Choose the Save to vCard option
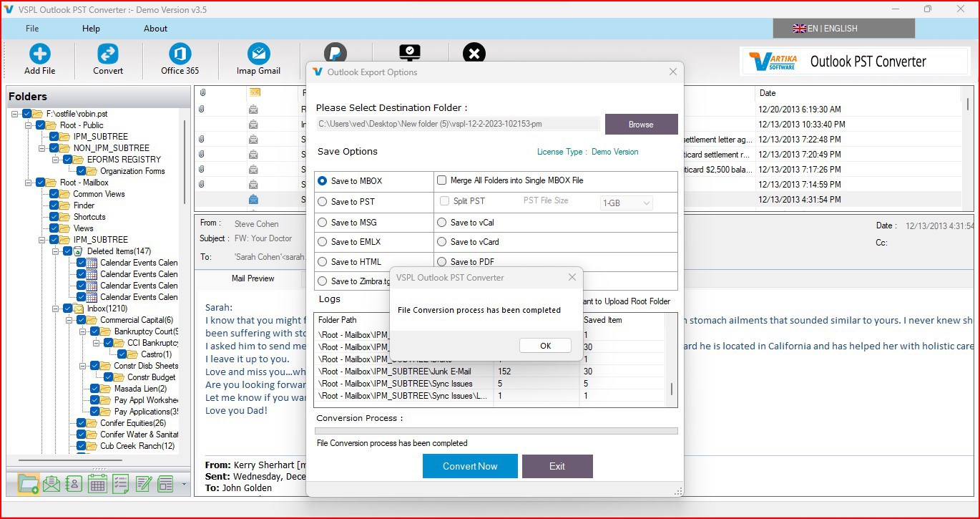The height and width of the screenshot is (519, 980). 442,242
